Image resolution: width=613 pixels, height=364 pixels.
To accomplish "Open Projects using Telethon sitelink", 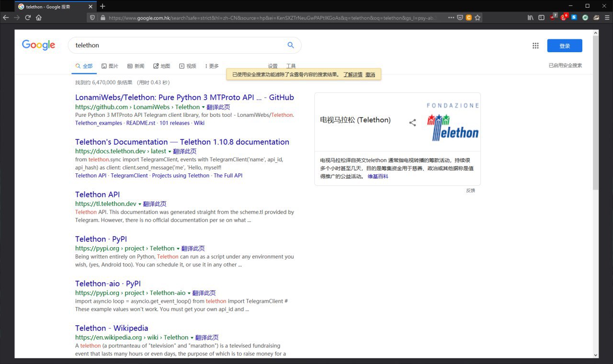I will 181,176.
